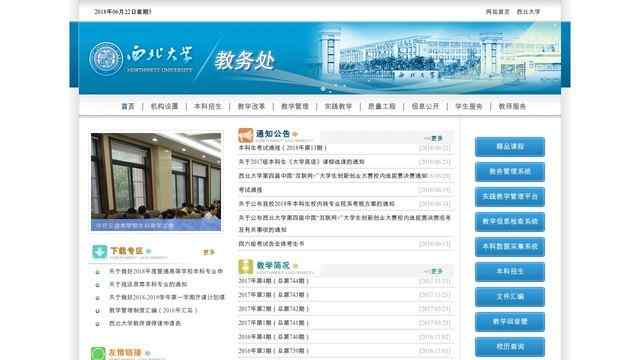Open the 质量工程 navigation menu
Image resolution: width=640 pixels, height=360 pixels.
(382, 107)
